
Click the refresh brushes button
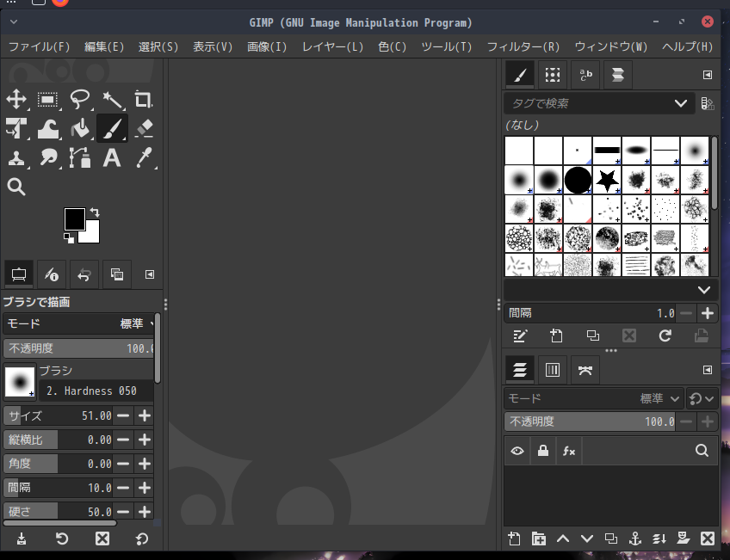click(x=665, y=336)
